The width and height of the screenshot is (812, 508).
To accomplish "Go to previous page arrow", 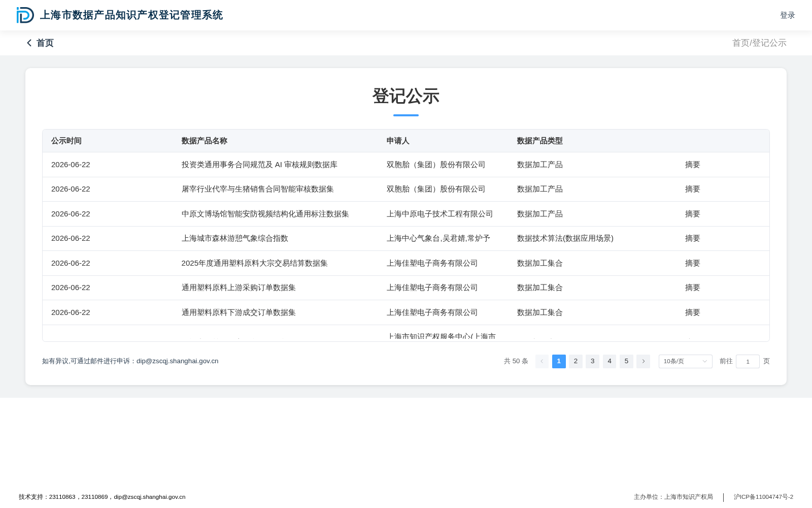I will (542, 361).
